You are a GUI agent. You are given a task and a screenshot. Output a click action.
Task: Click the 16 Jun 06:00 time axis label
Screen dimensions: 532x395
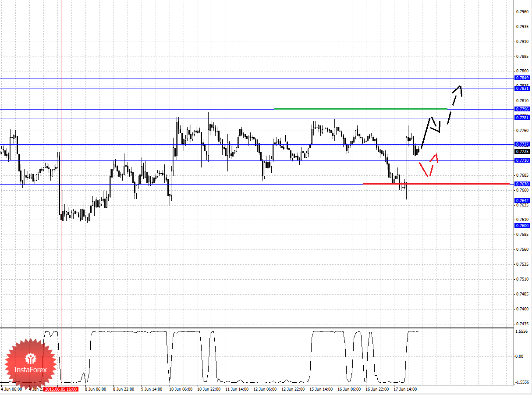coord(349,389)
